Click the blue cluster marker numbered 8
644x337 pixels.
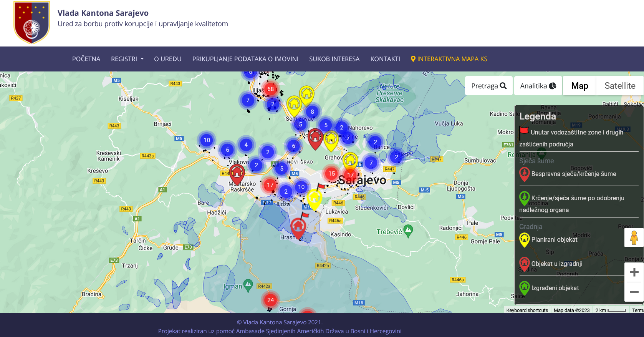(312, 112)
